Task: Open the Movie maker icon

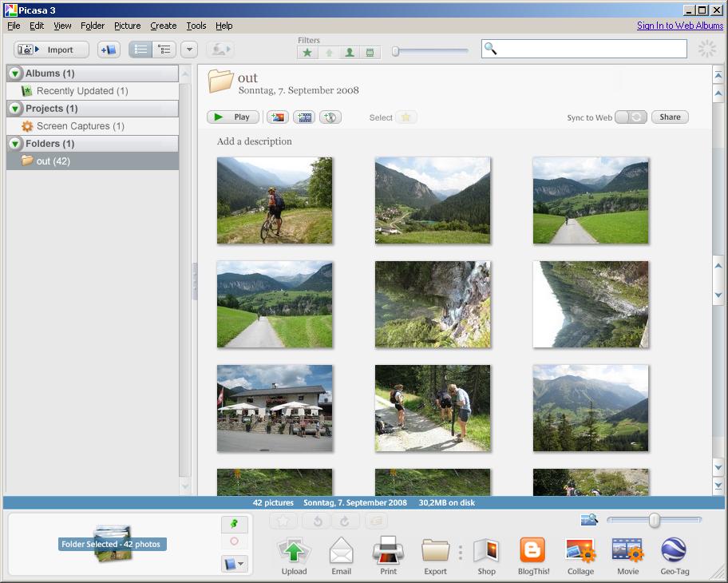Action: click(627, 551)
